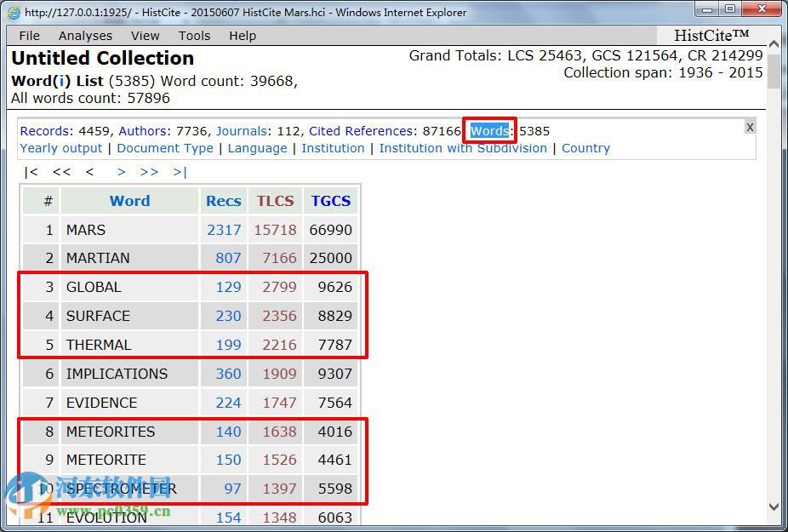The image size is (788, 532).
Task: Go to previous page with < arrow
Action: tap(89, 172)
